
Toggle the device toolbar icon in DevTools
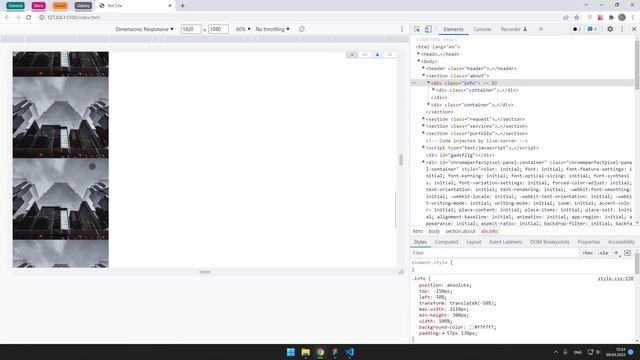pos(428,29)
